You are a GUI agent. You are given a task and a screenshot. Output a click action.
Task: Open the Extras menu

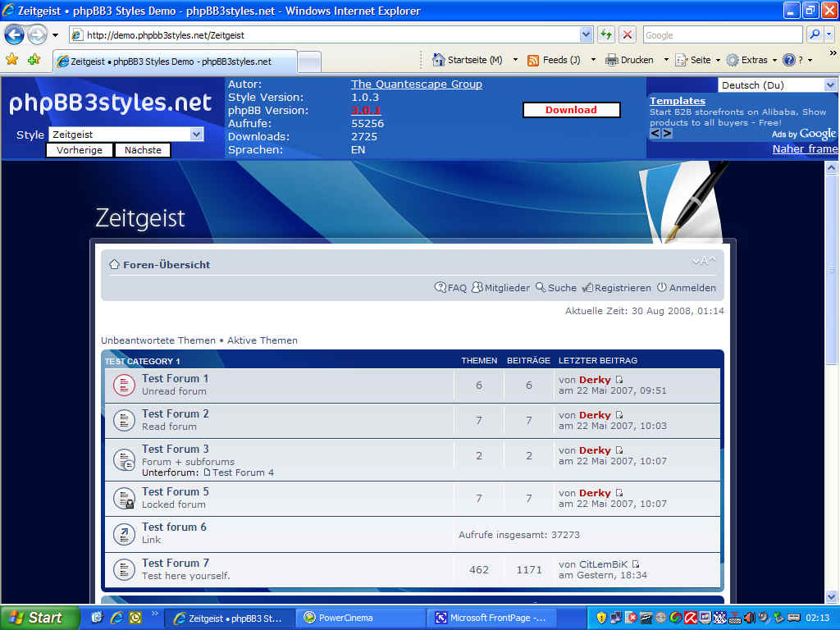[751, 60]
